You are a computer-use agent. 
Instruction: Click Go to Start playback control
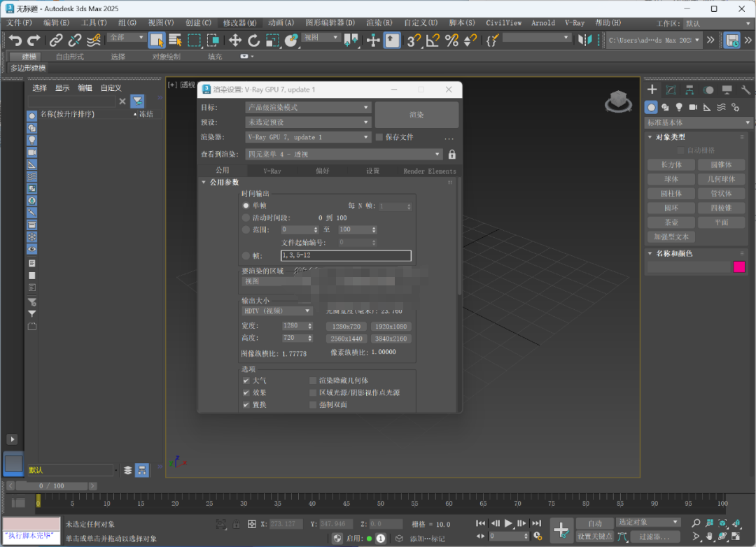coord(480,523)
